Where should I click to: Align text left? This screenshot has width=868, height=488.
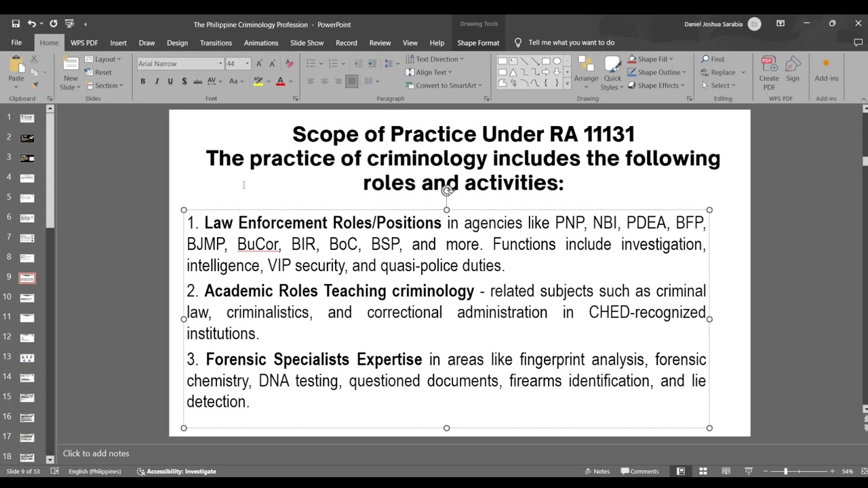tap(311, 81)
